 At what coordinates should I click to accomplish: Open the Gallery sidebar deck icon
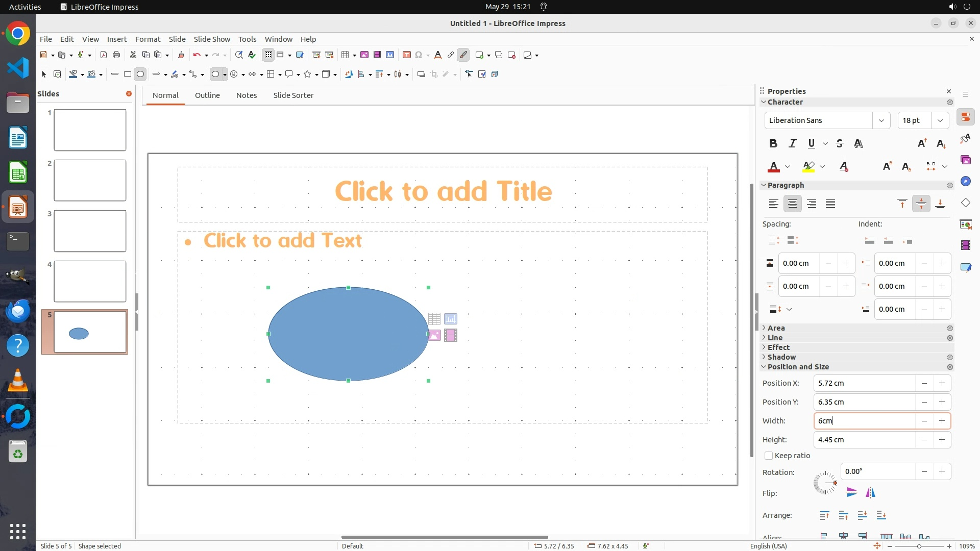(x=965, y=160)
